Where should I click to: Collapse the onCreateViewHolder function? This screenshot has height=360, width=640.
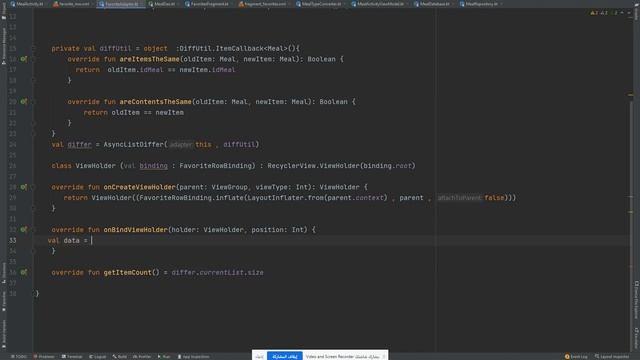(x=34, y=187)
